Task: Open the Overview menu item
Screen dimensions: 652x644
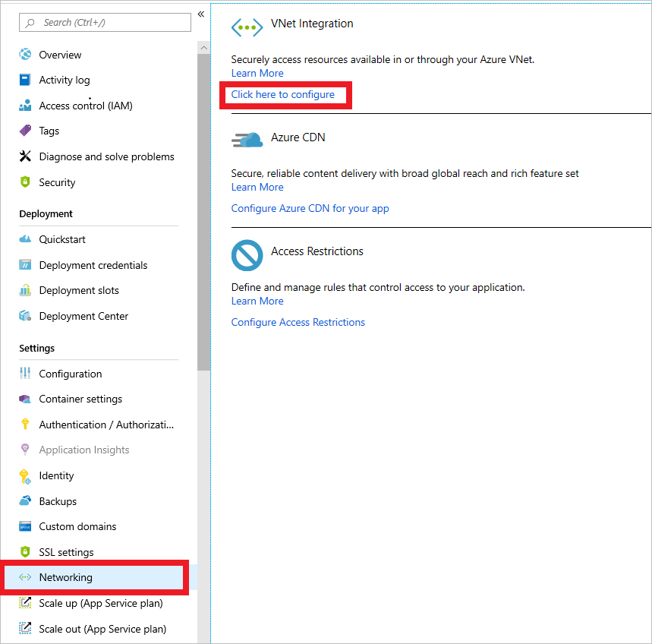Action: (60, 55)
